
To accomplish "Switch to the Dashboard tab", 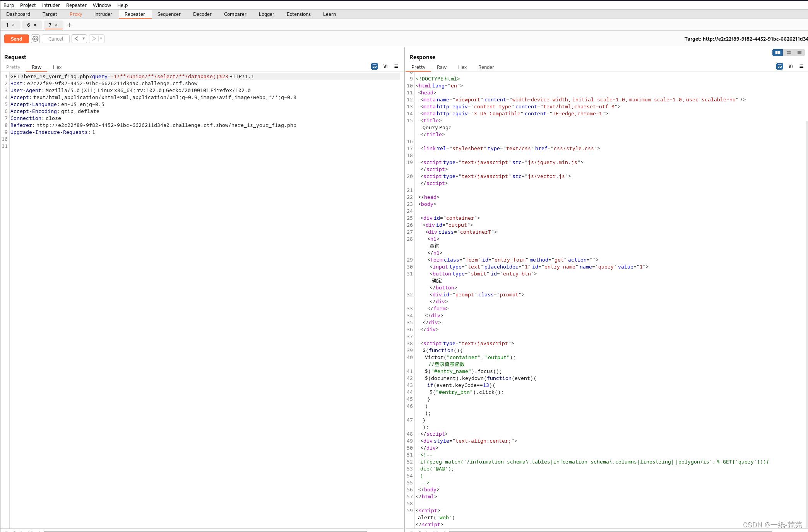I will pos(18,14).
